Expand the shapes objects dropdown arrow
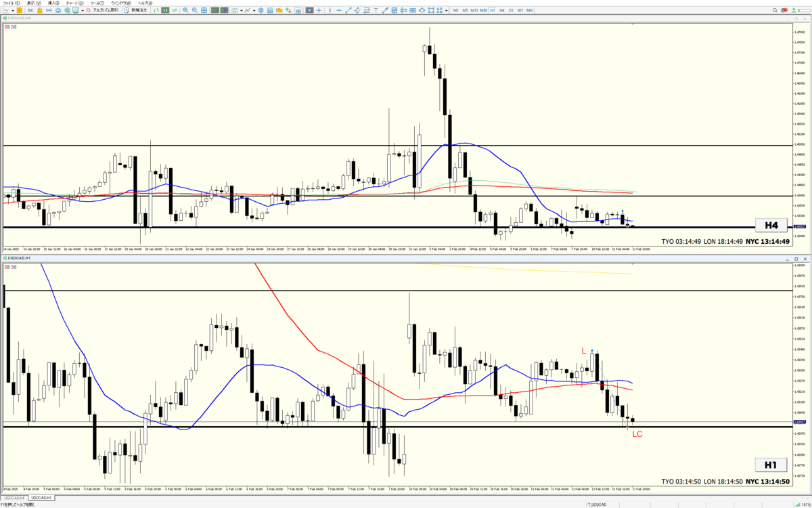 (446, 10)
